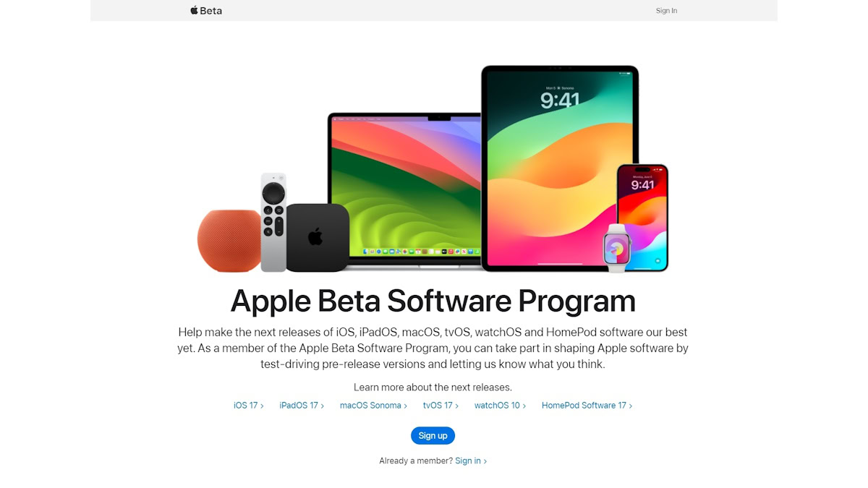Click the iPad showing 9:41 lock screen

pyautogui.click(x=560, y=168)
